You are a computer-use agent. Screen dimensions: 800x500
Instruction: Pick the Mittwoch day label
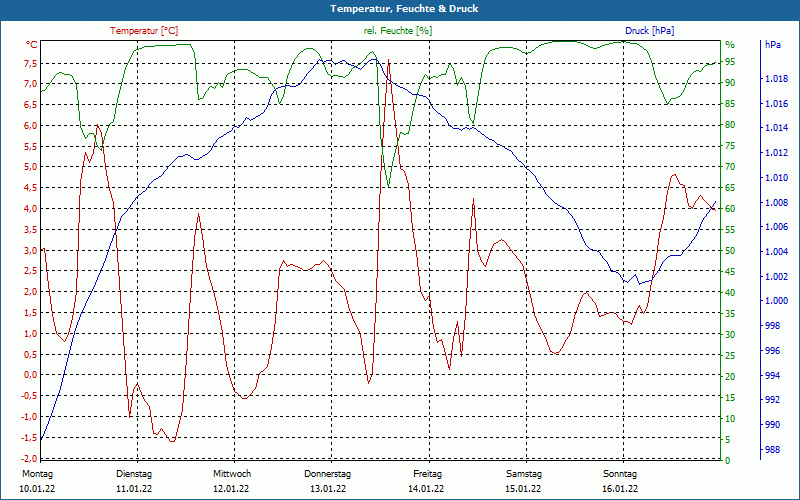pos(232,473)
